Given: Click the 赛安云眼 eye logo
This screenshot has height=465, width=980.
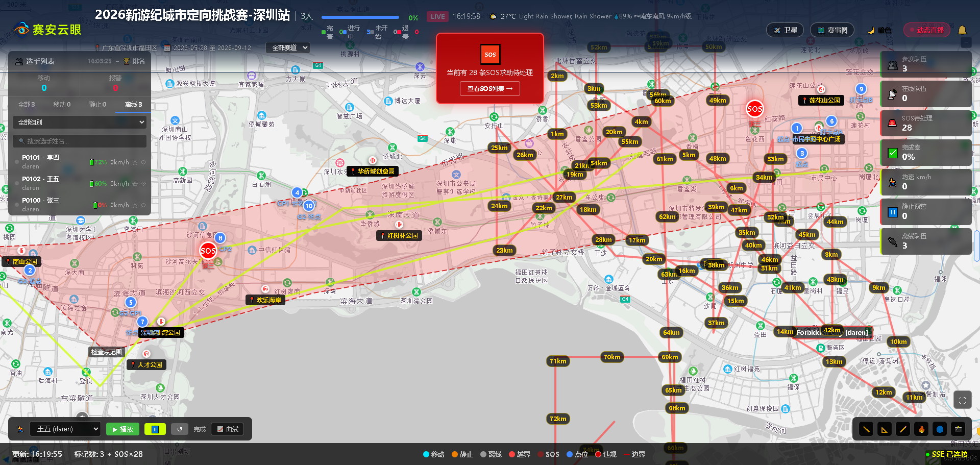Looking at the screenshot, I should [x=21, y=29].
